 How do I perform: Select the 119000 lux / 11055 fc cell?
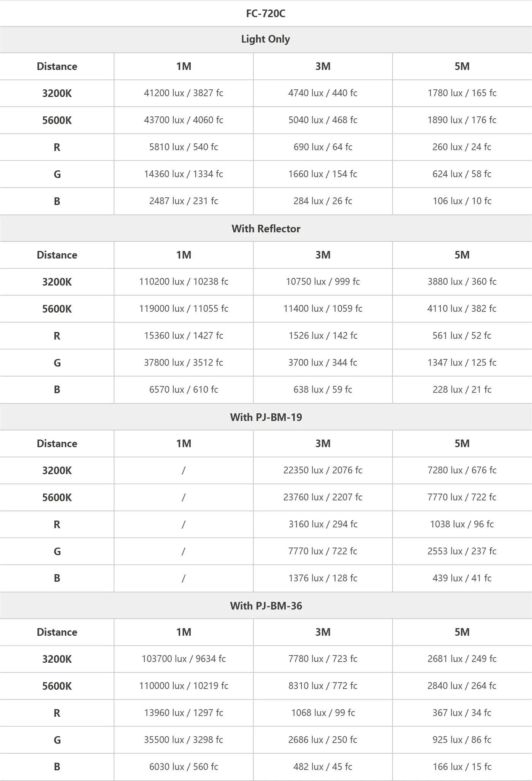(x=184, y=309)
